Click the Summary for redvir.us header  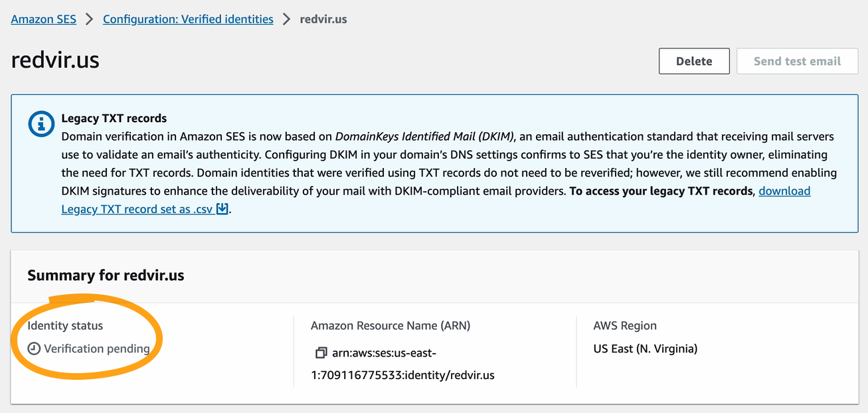(x=106, y=276)
